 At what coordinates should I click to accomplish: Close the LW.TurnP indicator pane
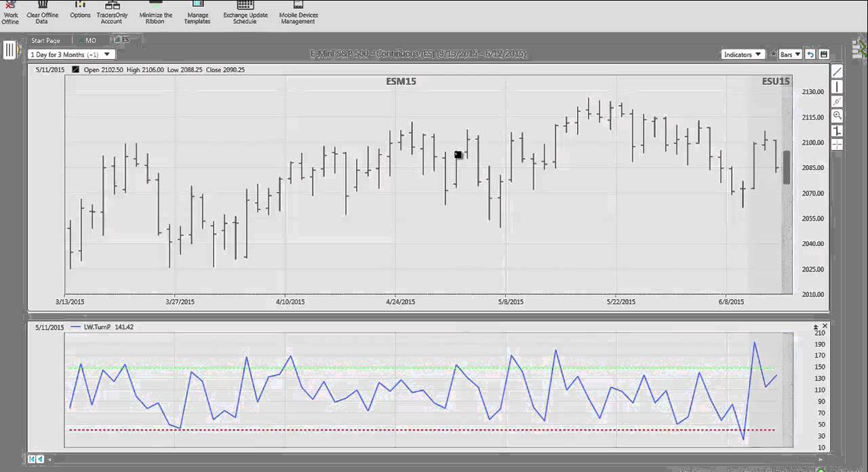pos(825,327)
